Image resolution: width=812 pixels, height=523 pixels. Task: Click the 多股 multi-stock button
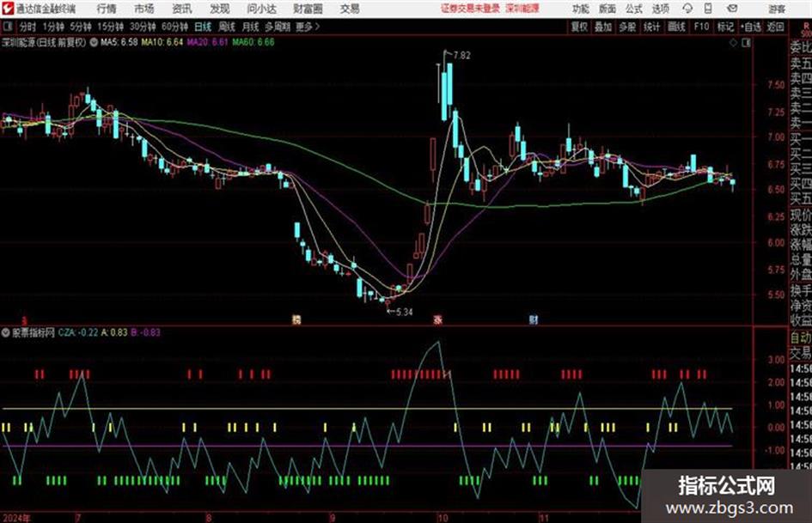pos(627,27)
